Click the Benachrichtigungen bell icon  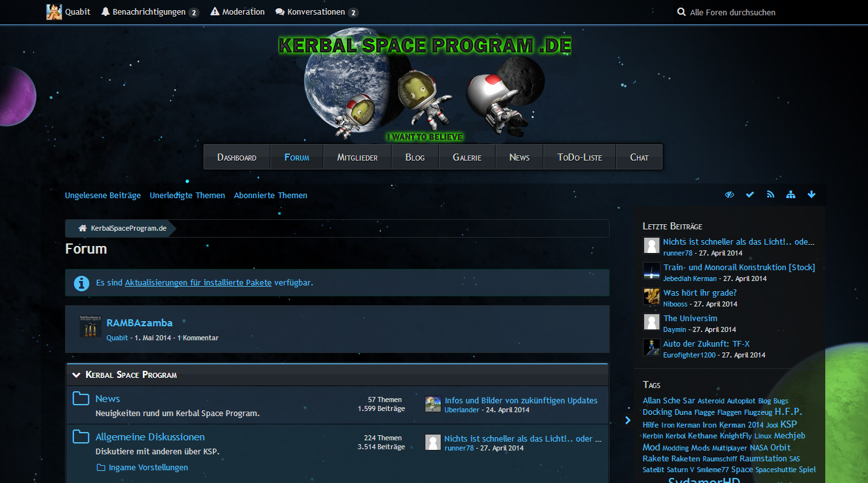pos(106,12)
